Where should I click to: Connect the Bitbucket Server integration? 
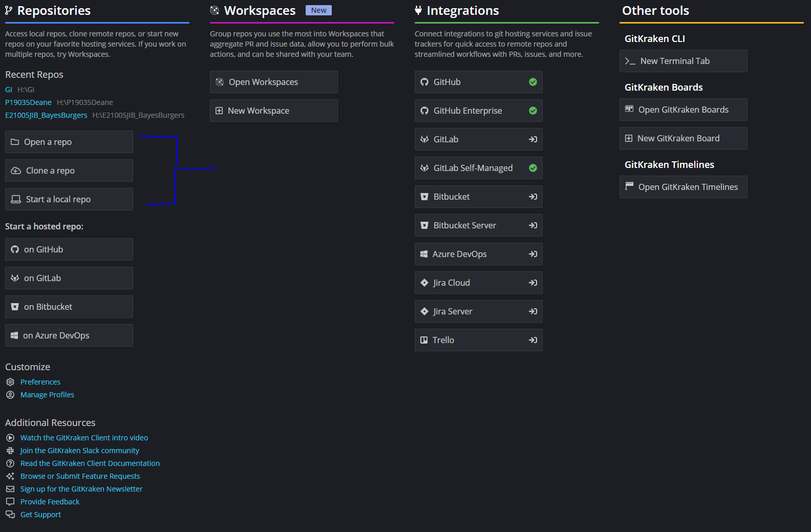[x=479, y=225]
